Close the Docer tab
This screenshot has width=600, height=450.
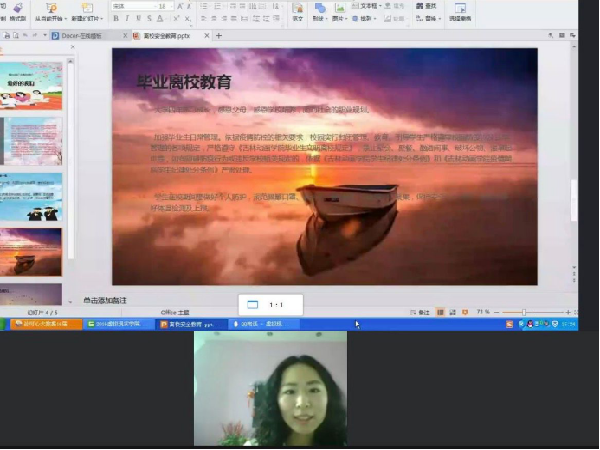click(125, 36)
